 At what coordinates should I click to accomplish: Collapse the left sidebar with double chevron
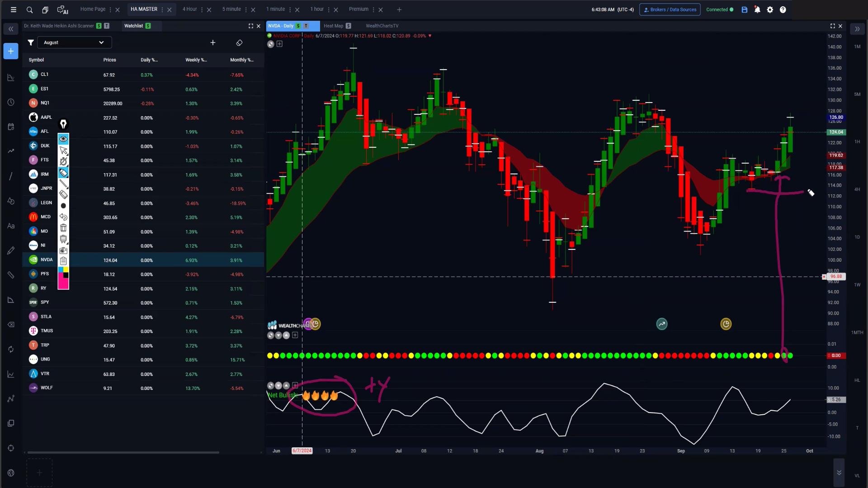pos(11,29)
